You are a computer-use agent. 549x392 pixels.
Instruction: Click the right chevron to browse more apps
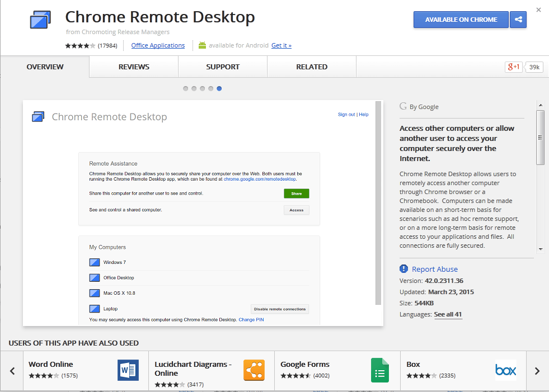[537, 370]
